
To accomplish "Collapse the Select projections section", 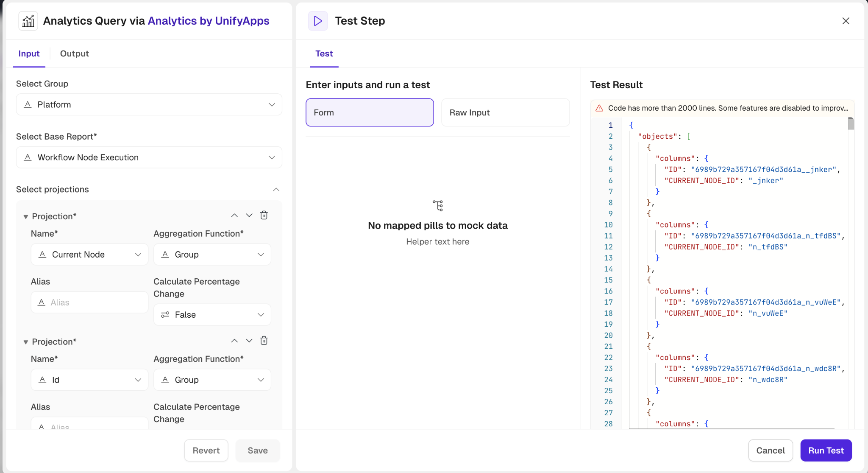I will [x=276, y=190].
